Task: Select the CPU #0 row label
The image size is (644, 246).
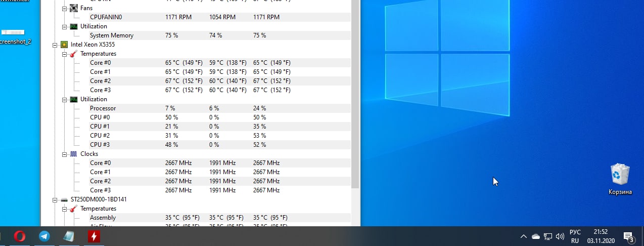Action: 100,117
